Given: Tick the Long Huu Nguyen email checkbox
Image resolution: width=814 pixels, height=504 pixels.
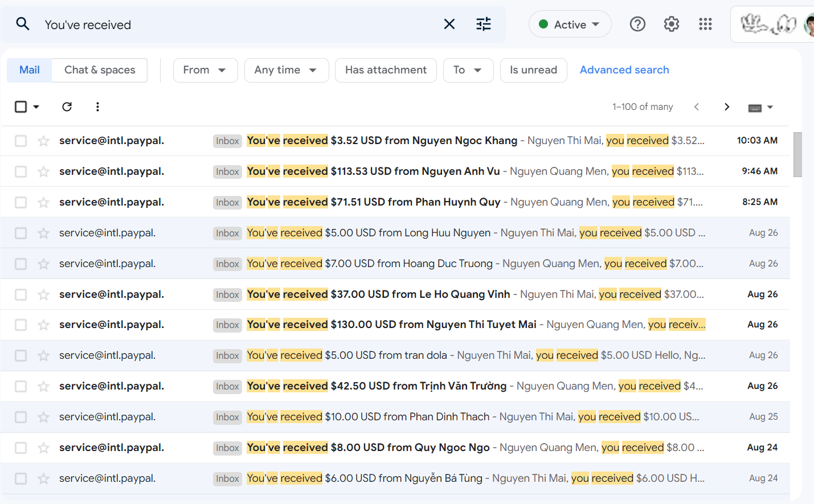Looking at the screenshot, I should 21,233.
